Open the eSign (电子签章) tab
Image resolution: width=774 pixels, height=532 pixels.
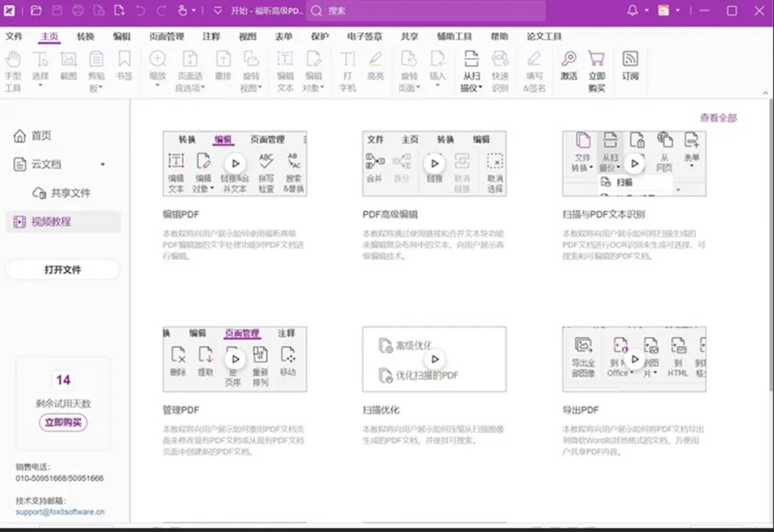(364, 36)
